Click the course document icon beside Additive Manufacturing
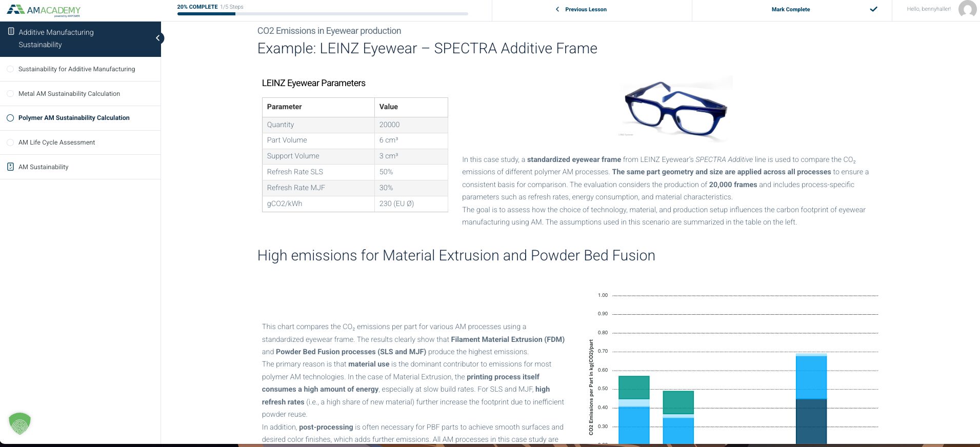Image resolution: width=980 pixels, height=447 pixels. 11,32
